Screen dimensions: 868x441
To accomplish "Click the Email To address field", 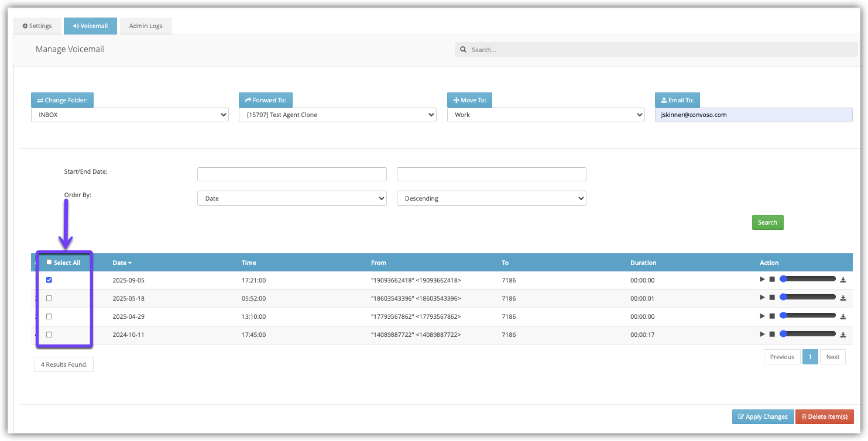I will coord(753,115).
